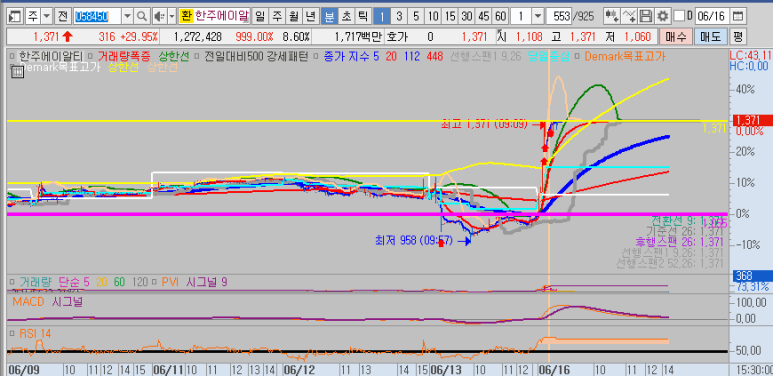This screenshot has width=773, height=376.
Task: Check the D checkbox beside date field
Action: 679,16
